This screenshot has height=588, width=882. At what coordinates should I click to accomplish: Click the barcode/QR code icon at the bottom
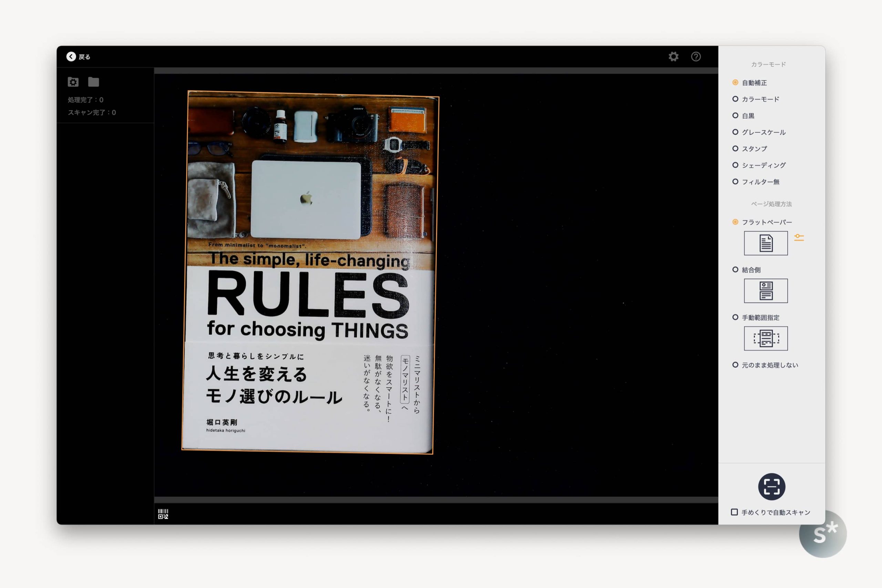click(163, 514)
